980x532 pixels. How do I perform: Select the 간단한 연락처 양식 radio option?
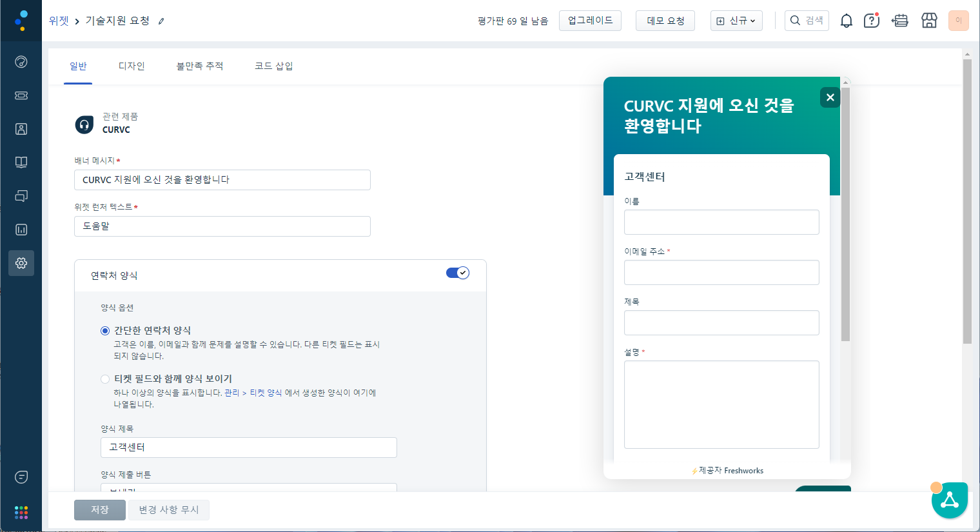click(x=105, y=331)
